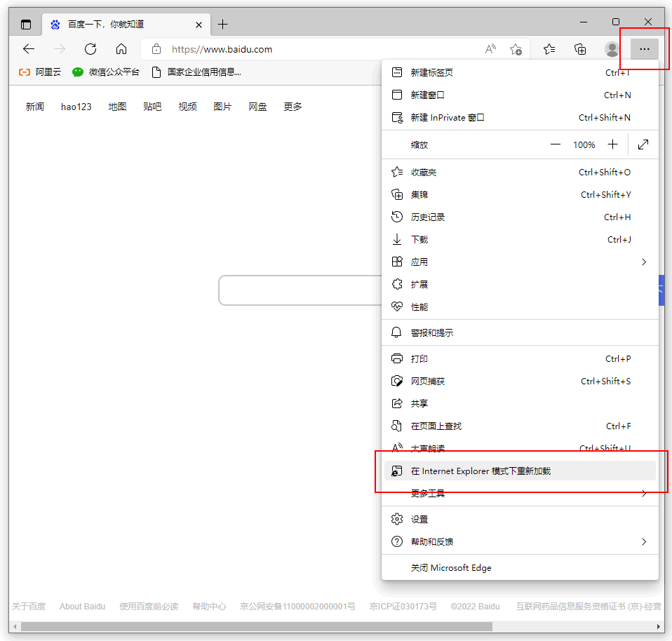672x641 pixels.
Task: Reload in Internet Explorer mode
Action: pos(520,471)
